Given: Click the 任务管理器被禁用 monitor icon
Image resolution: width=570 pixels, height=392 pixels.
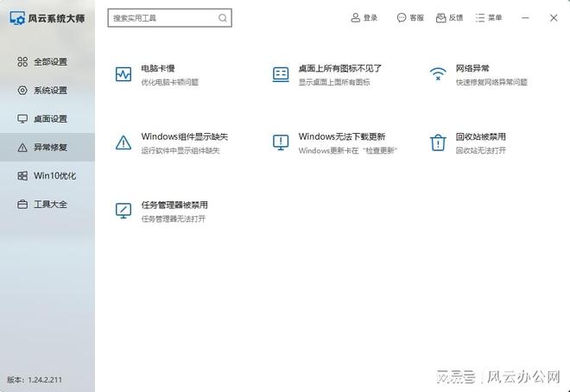Looking at the screenshot, I should point(123,211).
